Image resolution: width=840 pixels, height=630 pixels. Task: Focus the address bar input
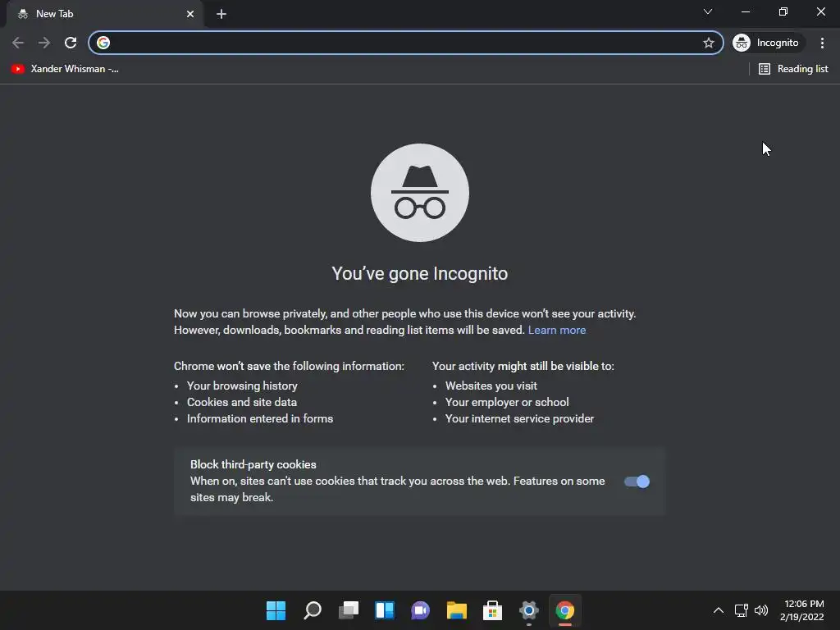pos(405,43)
